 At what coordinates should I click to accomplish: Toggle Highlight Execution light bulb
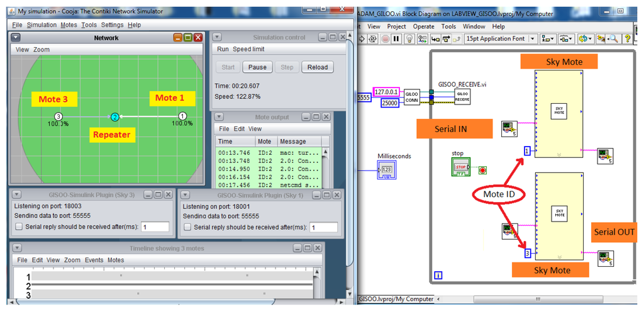point(409,39)
